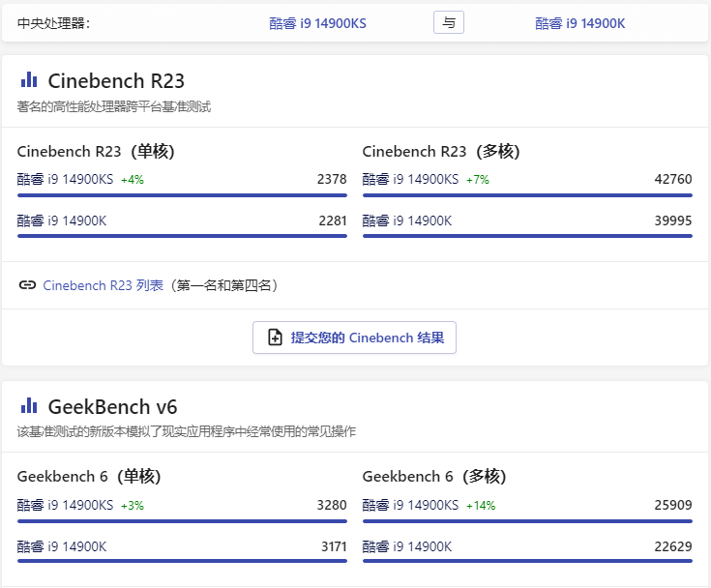
Task: Click the bar chart icon beside Cinebench R23
Action: coord(29,80)
